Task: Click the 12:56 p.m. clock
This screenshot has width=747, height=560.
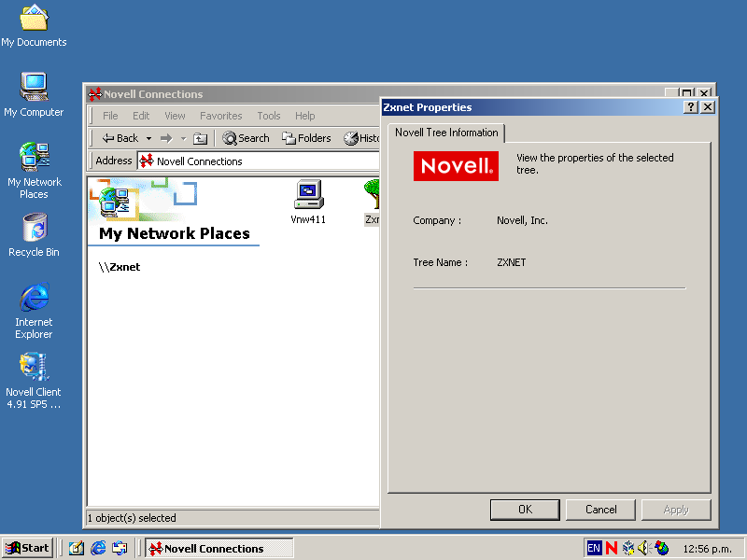Action: pos(707,549)
